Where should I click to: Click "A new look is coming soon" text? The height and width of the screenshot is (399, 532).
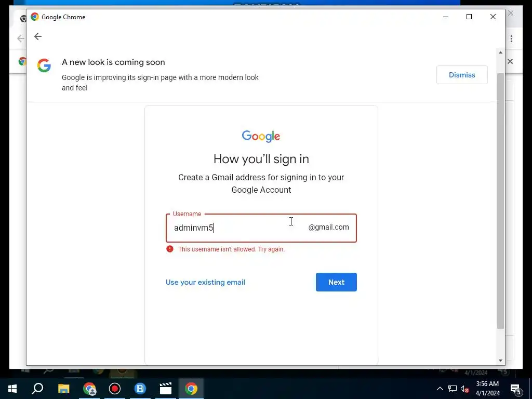click(113, 62)
